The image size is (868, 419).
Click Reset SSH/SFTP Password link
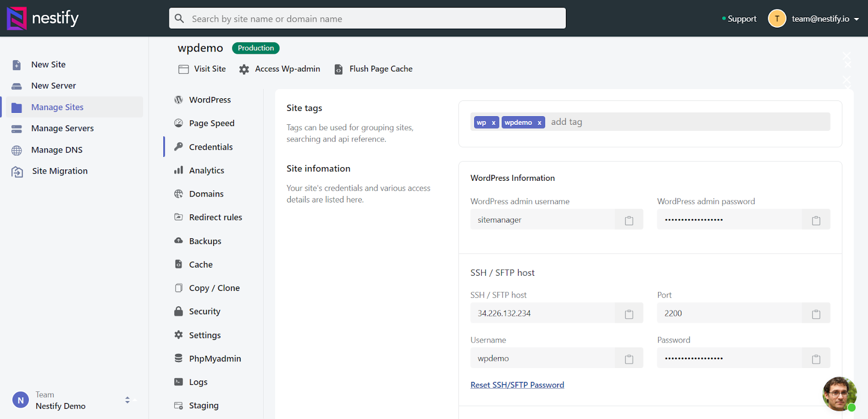517,385
